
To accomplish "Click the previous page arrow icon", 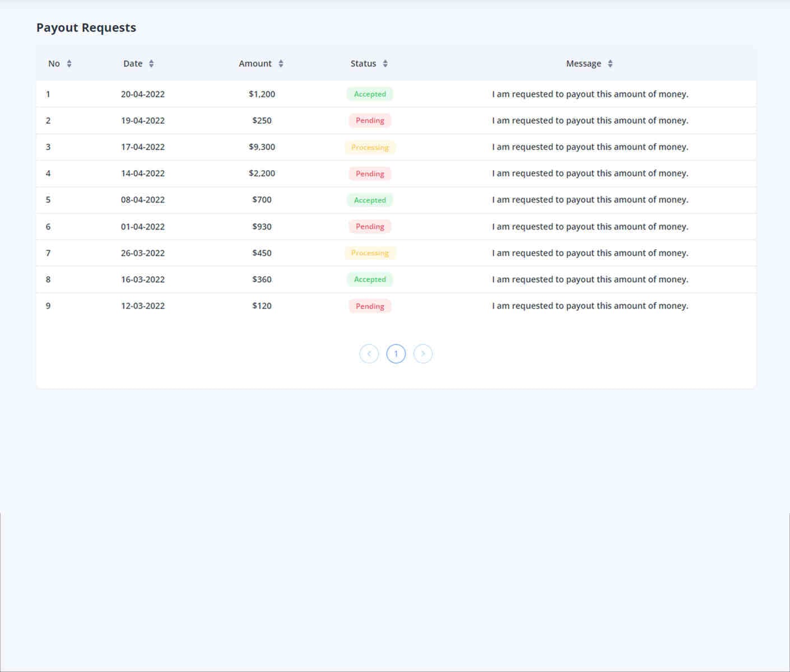I will coord(369,353).
